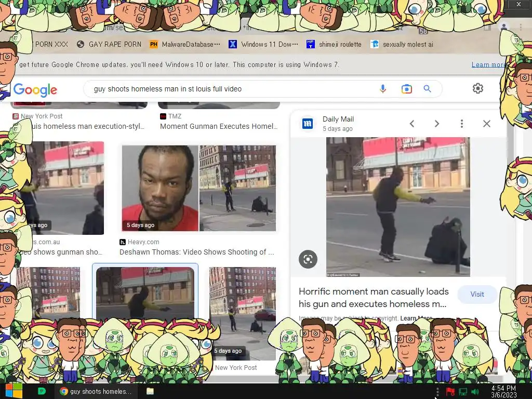The width and height of the screenshot is (532, 399).
Task: Click the Daily Mail source name
Action: tap(338, 119)
